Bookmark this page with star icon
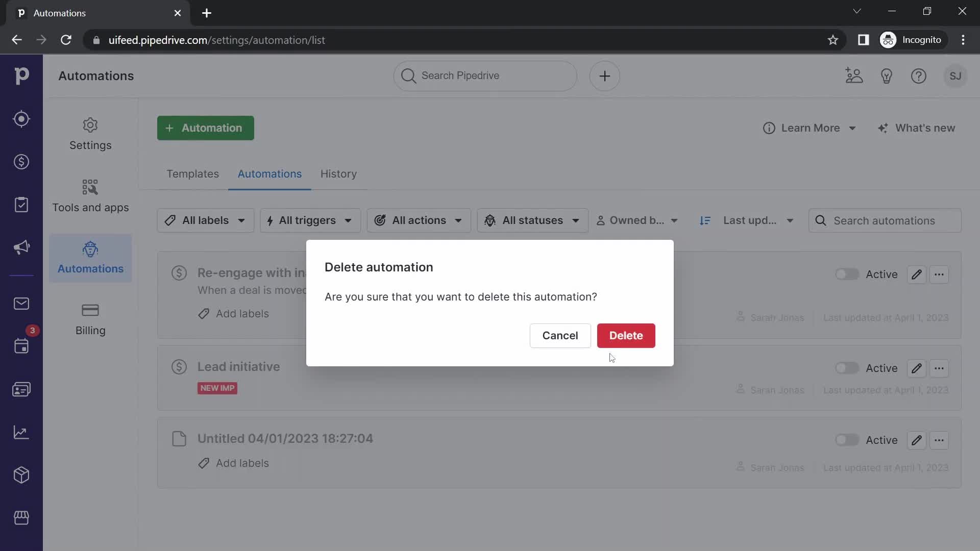Image resolution: width=980 pixels, height=551 pixels. [833, 40]
